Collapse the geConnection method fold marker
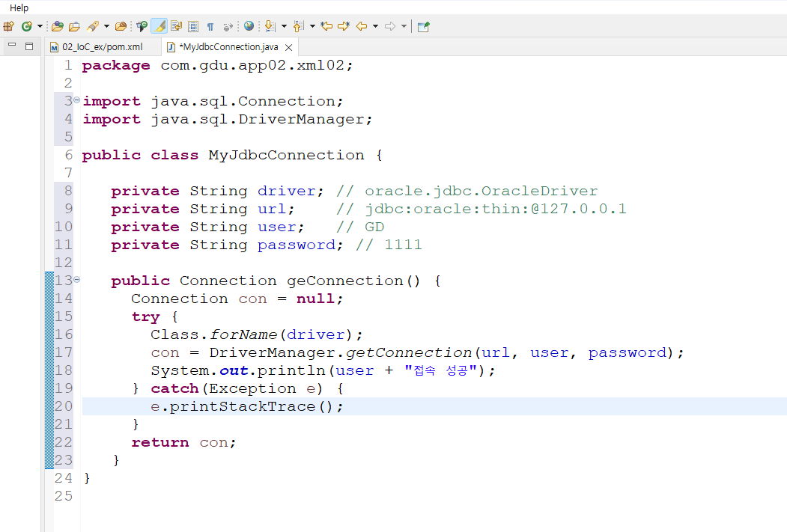 (77, 279)
